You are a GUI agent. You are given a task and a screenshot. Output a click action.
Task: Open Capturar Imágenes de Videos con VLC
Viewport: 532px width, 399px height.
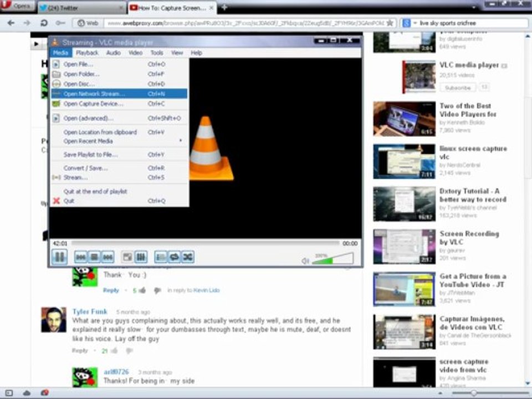click(x=472, y=323)
